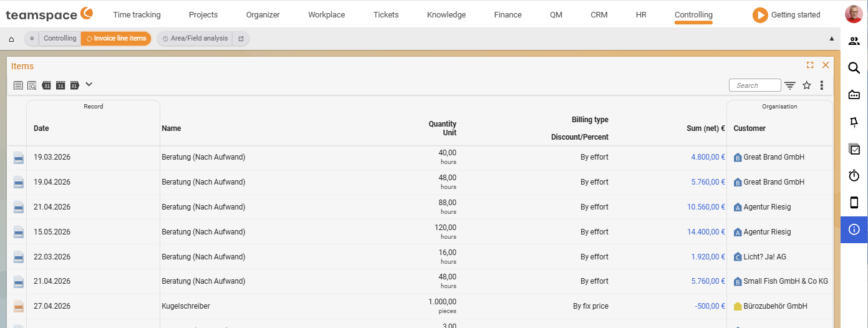Open the list search preview icon
Viewport: 868px width, 328px height.
point(32,85)
